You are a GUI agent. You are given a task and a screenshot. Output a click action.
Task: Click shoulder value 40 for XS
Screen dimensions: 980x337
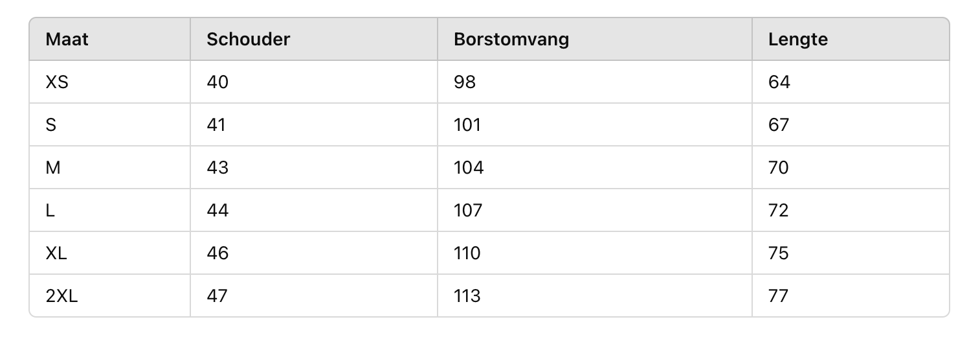(x=217, y=82)
